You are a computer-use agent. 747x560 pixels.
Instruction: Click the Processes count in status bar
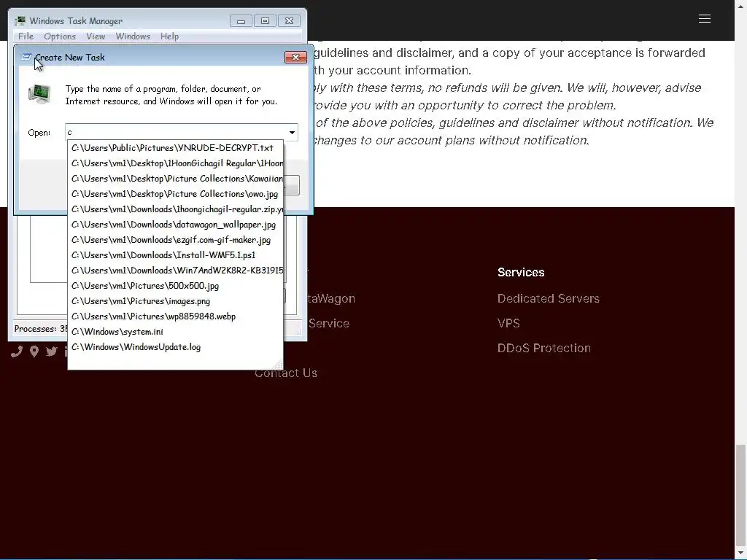(41, 329)
